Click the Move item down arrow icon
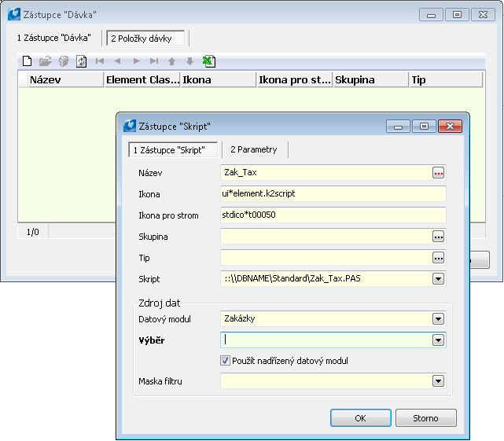The width and height of the screenshot is (504, 441). pos(190,61)
